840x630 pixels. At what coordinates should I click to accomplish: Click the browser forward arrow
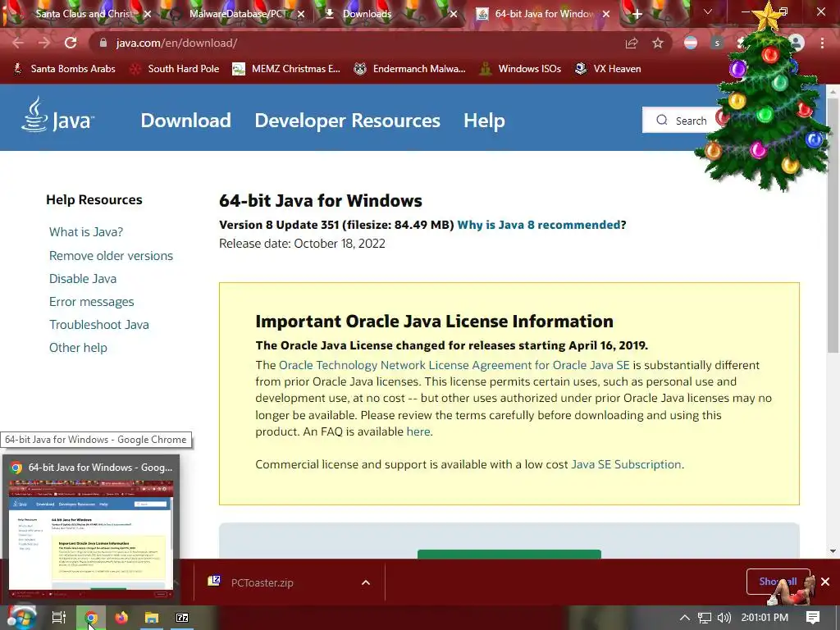click(44, 43)
